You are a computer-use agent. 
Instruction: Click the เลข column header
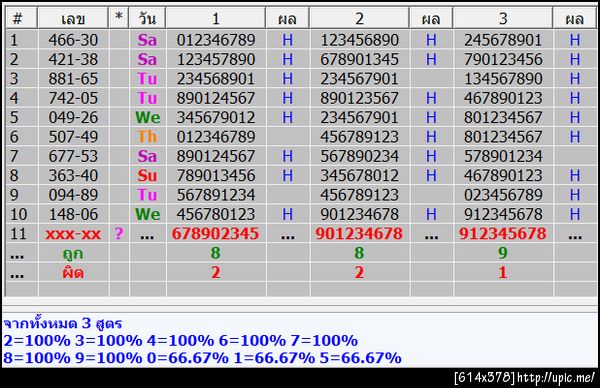point(73,18)
